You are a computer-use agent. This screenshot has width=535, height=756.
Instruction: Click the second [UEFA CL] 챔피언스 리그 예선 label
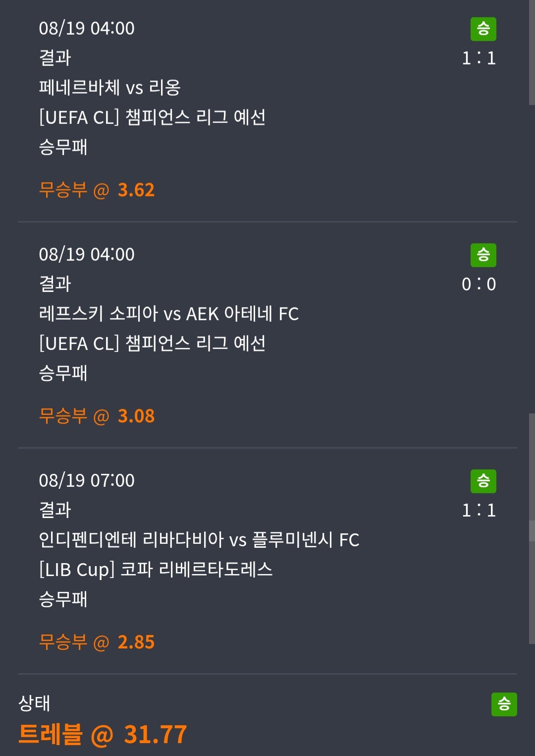point(152,344)
